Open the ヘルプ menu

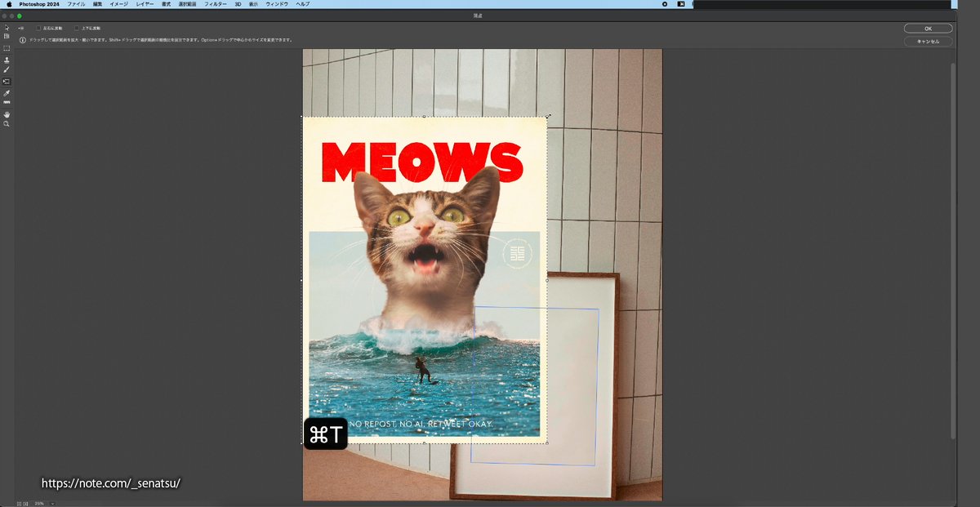[302, 4]
